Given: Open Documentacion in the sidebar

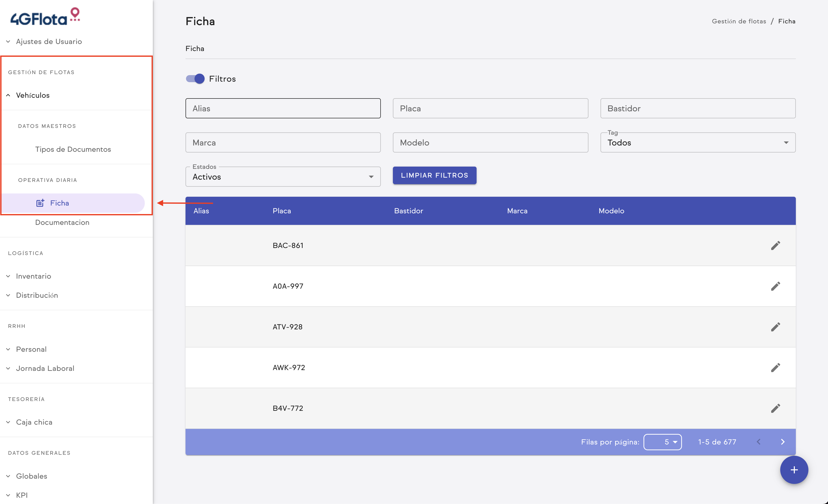Looking at the screenshot, I should pos(62,222).
